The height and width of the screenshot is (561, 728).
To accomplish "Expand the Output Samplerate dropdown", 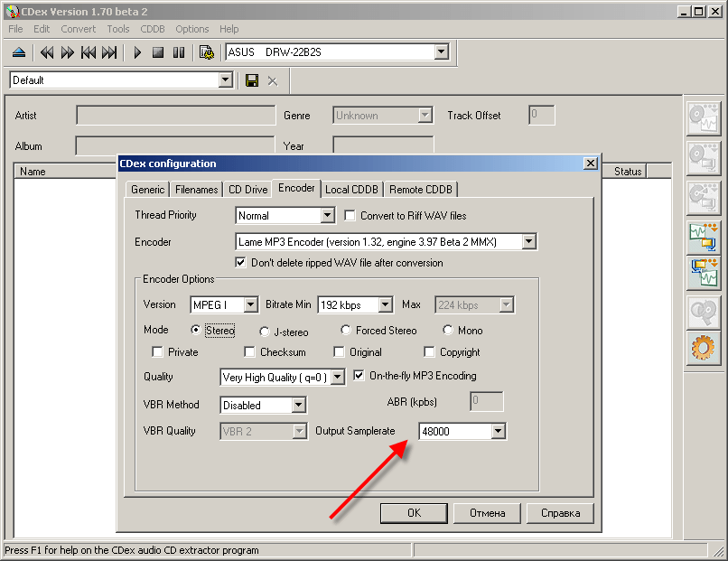I will click(x=498, y=431).
